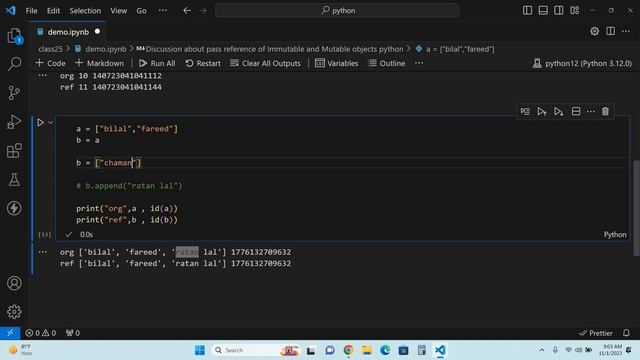Expand run cell options chevron
The image size is (640, 360).
[x=51, y=122]
